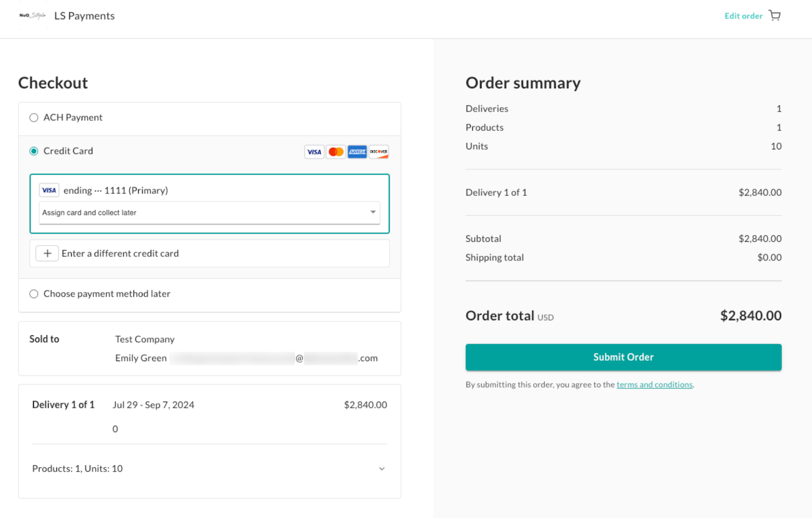Click the Mastercard logo
812x518 pixels.
335,152
